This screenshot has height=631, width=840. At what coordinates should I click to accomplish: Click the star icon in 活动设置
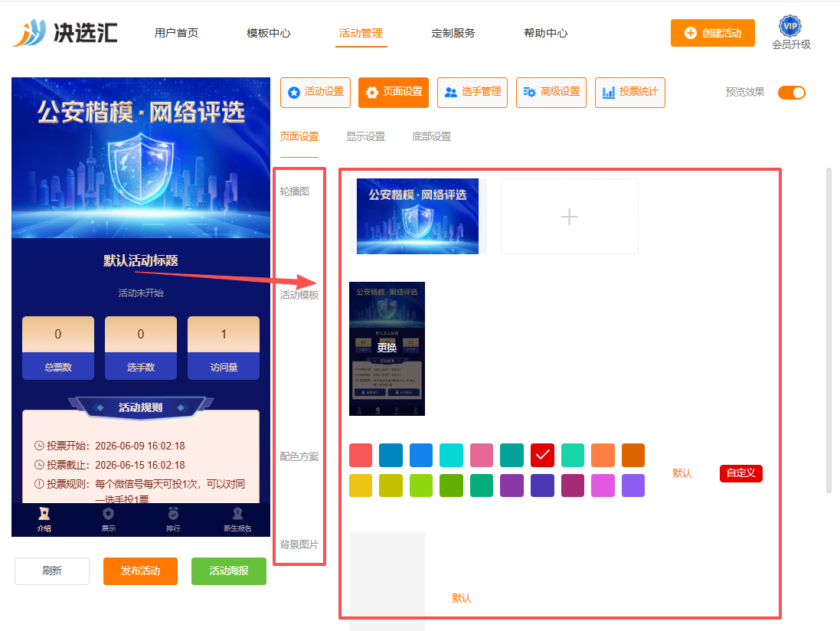293,93
